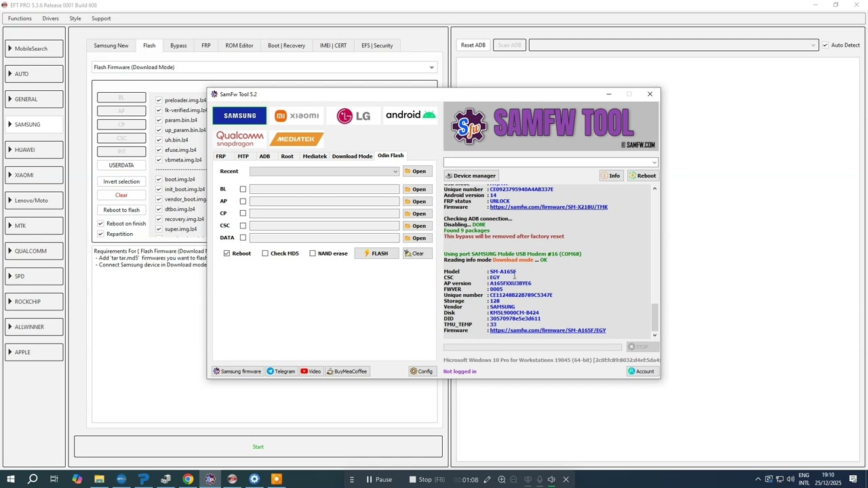Open file browser for DATA row
Screen dimensions: 868x488
(x=417, y=238)
